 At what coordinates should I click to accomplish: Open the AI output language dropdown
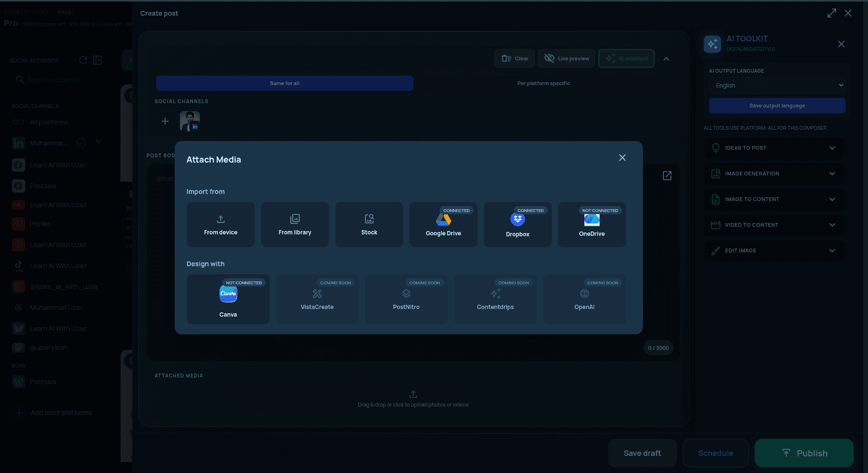(x=778, y=86)
